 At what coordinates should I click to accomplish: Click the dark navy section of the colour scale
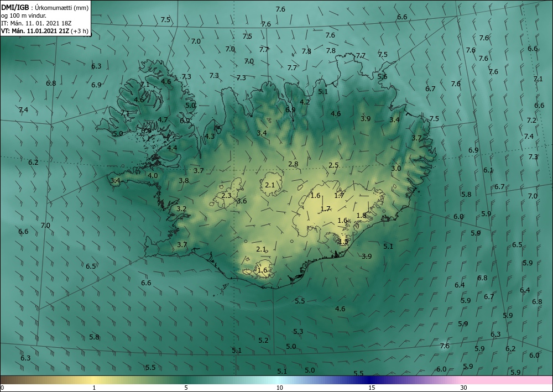(x=371, y=380)
